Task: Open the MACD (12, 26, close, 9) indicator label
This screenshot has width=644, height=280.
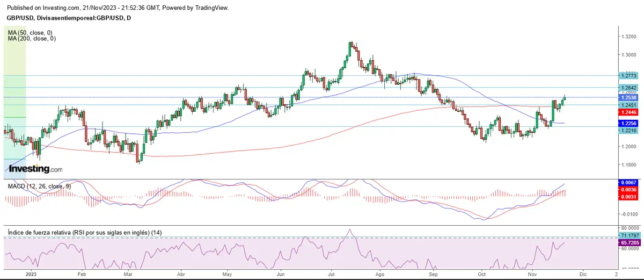Action: tap(39, 186)
